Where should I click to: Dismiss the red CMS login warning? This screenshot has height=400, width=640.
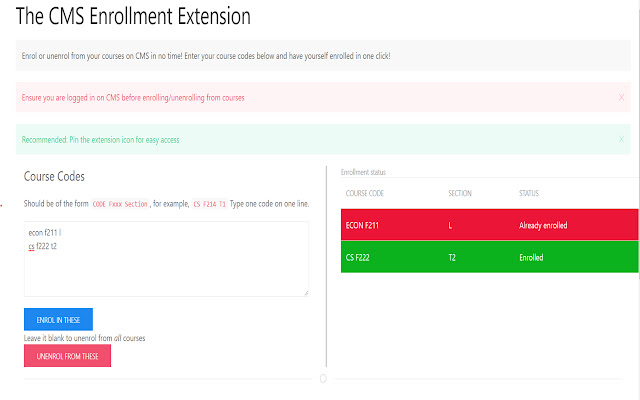[621, 97]
